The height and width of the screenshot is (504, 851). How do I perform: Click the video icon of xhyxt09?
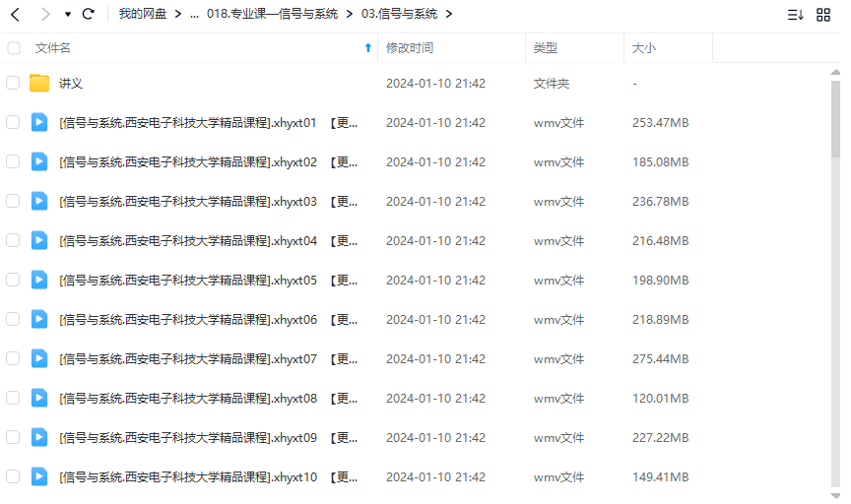click(39, 437)
